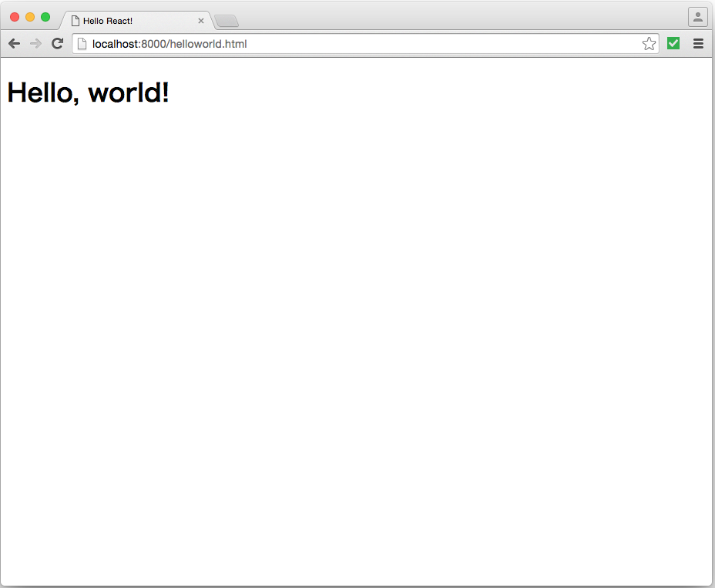This screenshot has height=588, width=715.
Task: Close the window with red button
Action: click(x=15, y=17)
